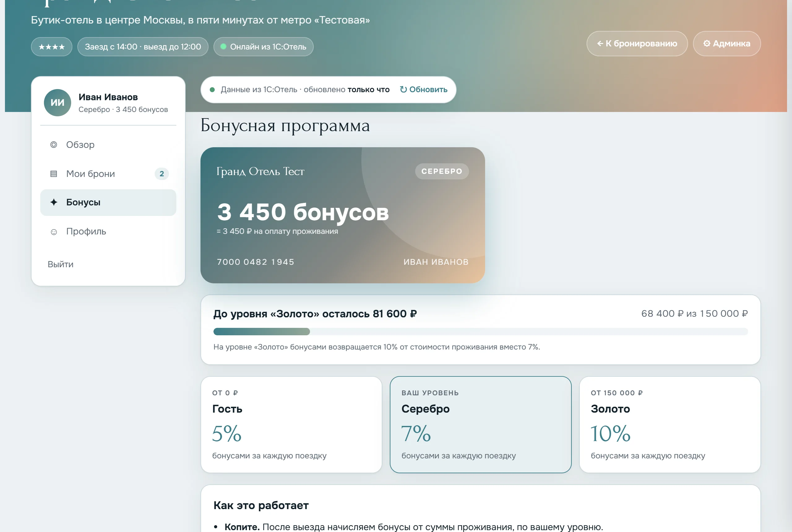Click the Выйти logout link
The width and height of the screenshot is (792, 532).
pyautogui.click(x=60, y=264)
